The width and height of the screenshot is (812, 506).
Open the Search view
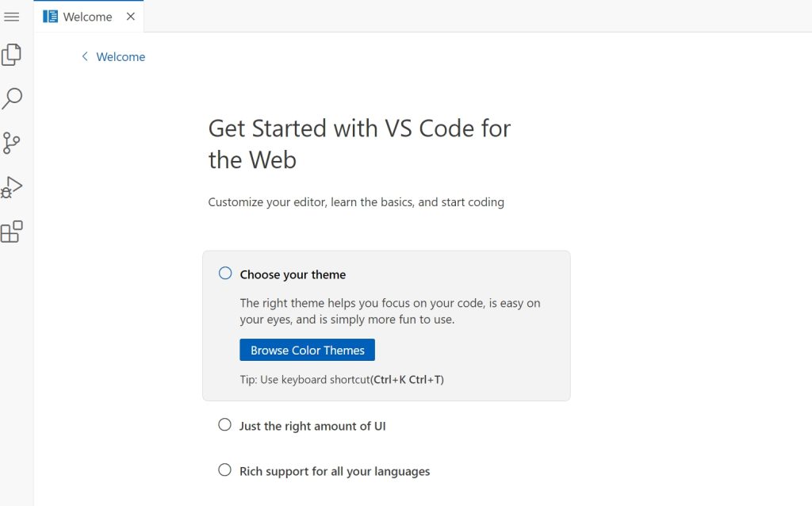12,99
